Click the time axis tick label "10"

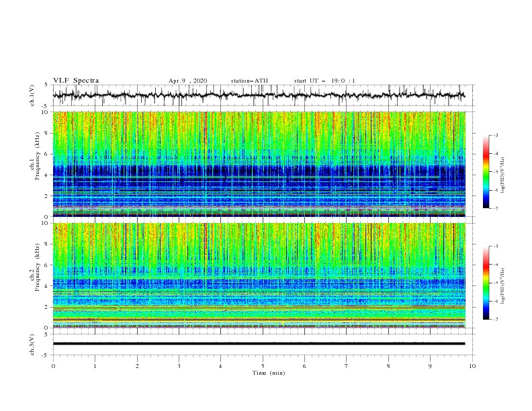point(472,366)
